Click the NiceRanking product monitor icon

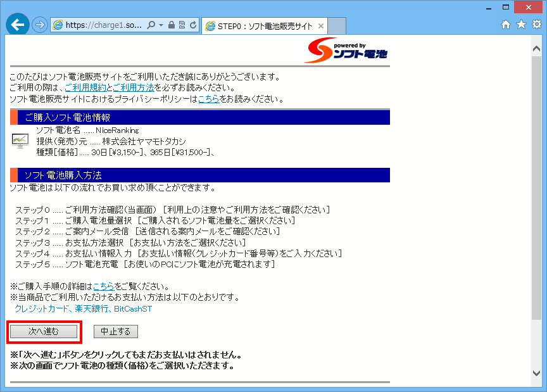20,141
